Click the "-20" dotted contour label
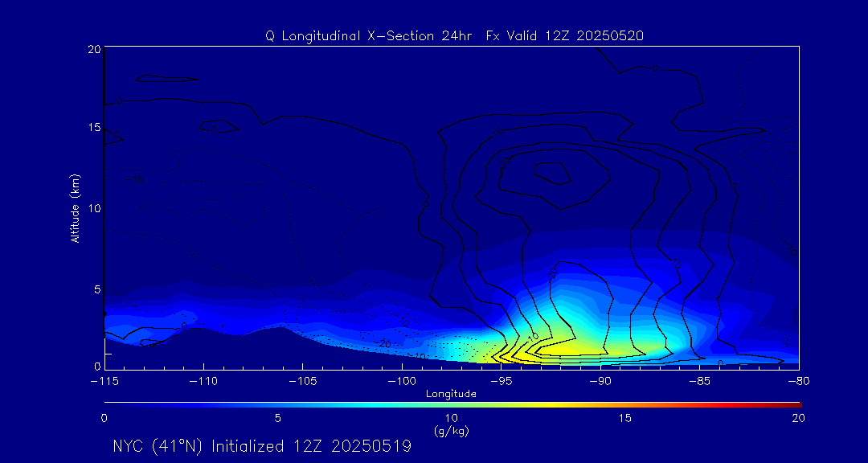The height and width of the screenshot is (463, 868). (394, 343)
